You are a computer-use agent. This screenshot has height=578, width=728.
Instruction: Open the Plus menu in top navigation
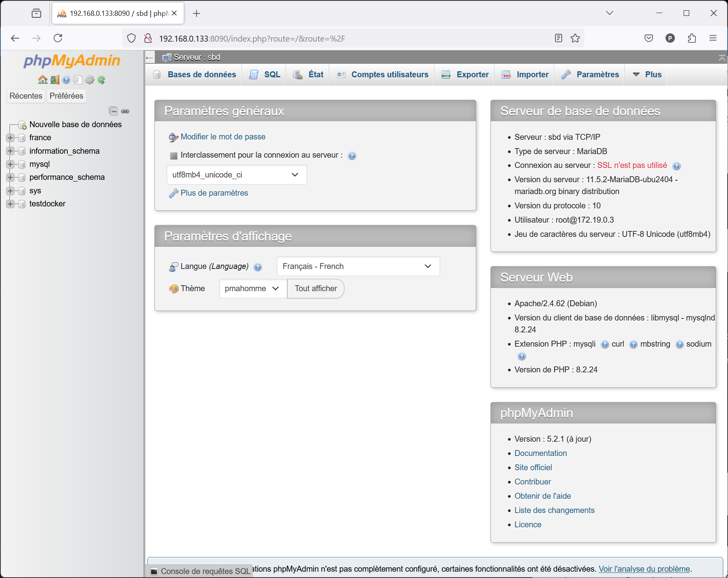pos(646,74)
